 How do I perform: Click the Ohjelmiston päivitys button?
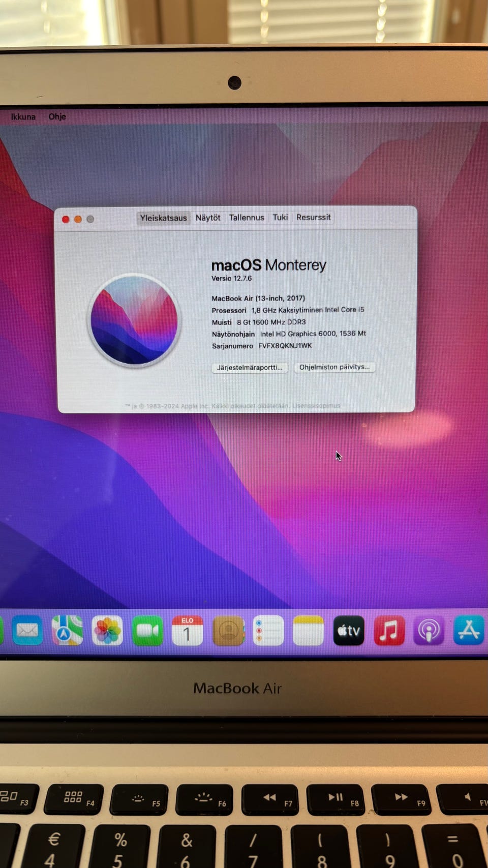(x=334, y=367)
